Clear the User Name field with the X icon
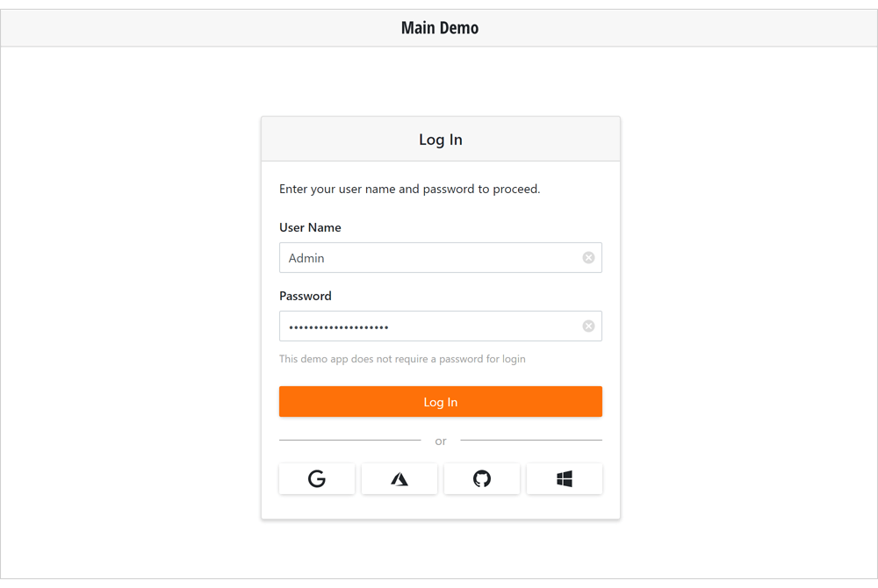The image size is (878, 588). [x=588, y=257]
